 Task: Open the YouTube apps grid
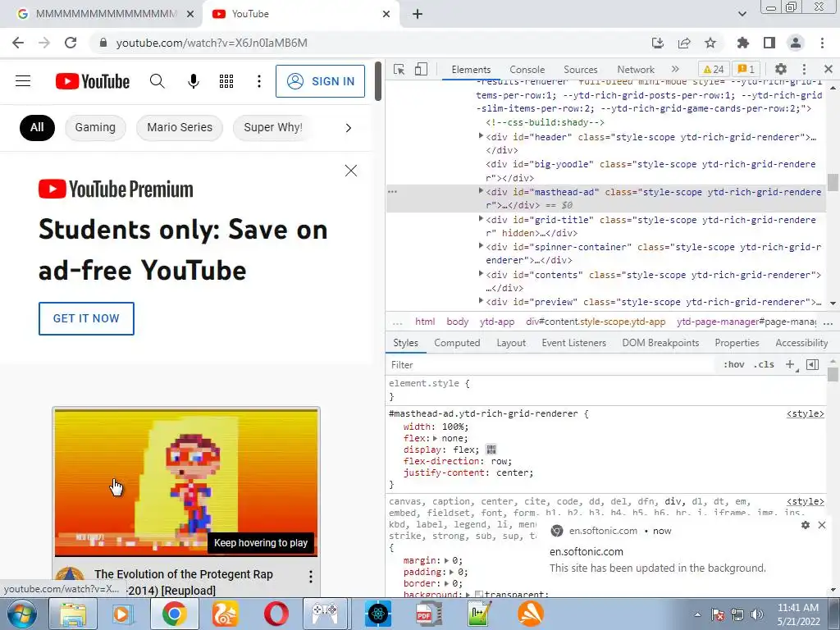click(x=226, y=81)
